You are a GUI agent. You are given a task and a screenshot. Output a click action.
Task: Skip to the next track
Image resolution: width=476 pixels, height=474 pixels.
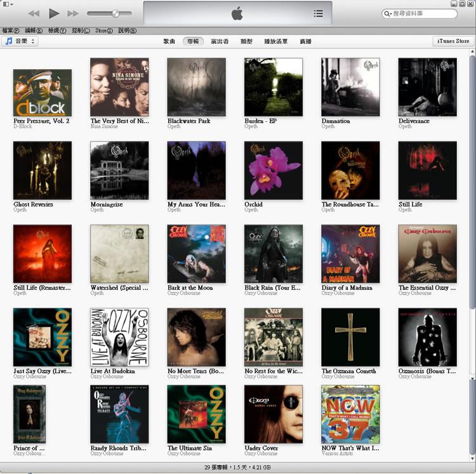[x=73, y=13]
